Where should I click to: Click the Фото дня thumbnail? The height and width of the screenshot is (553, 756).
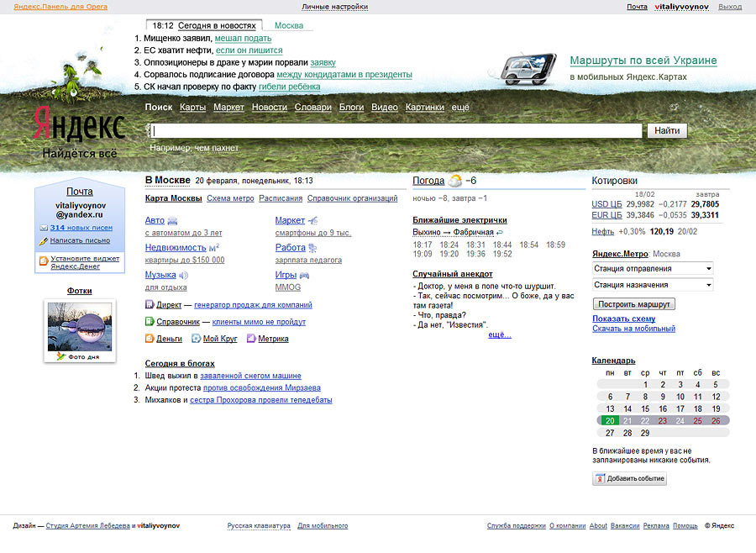coord(79,325)
